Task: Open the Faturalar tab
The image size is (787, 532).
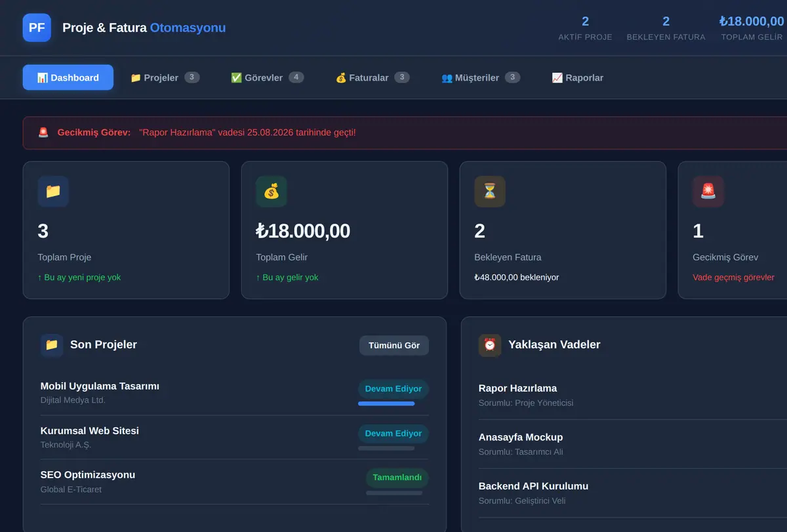Action: point(372,77)
